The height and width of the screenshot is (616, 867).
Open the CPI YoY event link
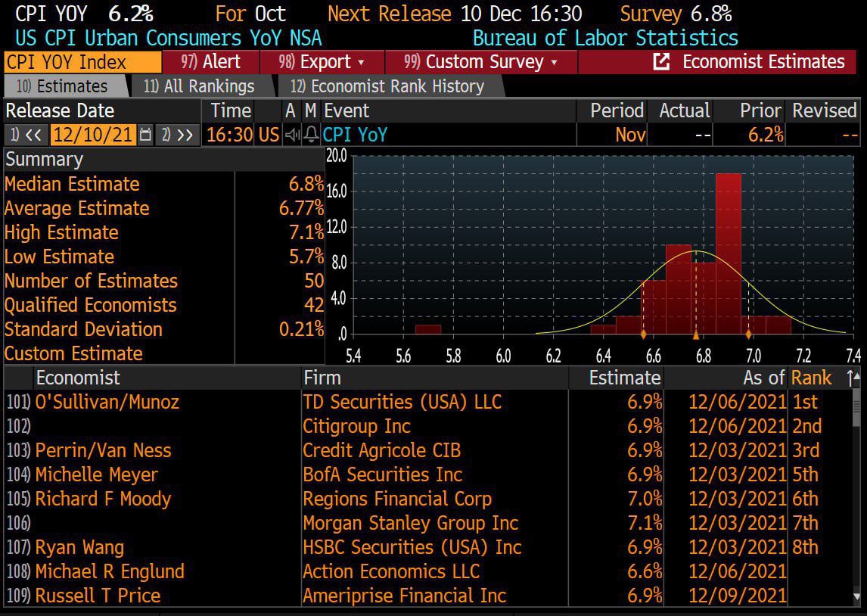pos(355,135)
